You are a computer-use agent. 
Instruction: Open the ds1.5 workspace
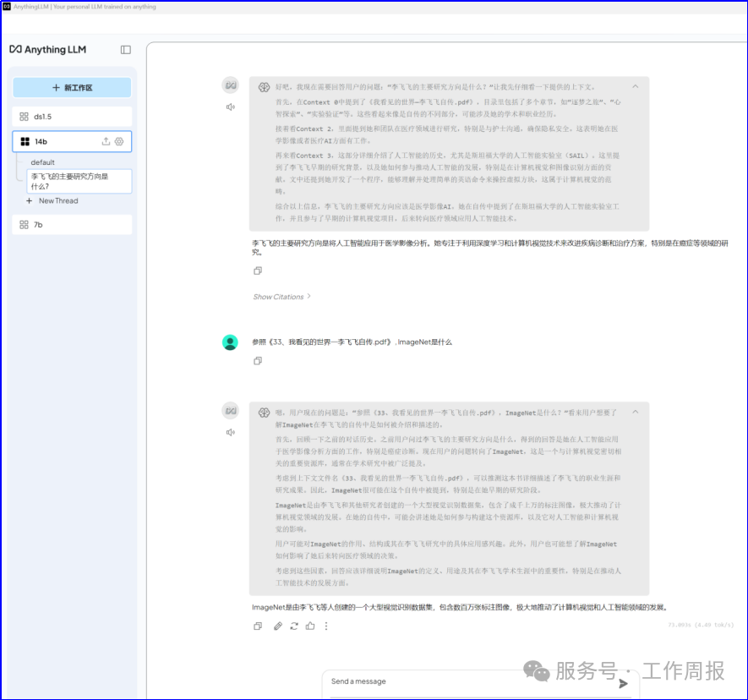coord(72,117)
